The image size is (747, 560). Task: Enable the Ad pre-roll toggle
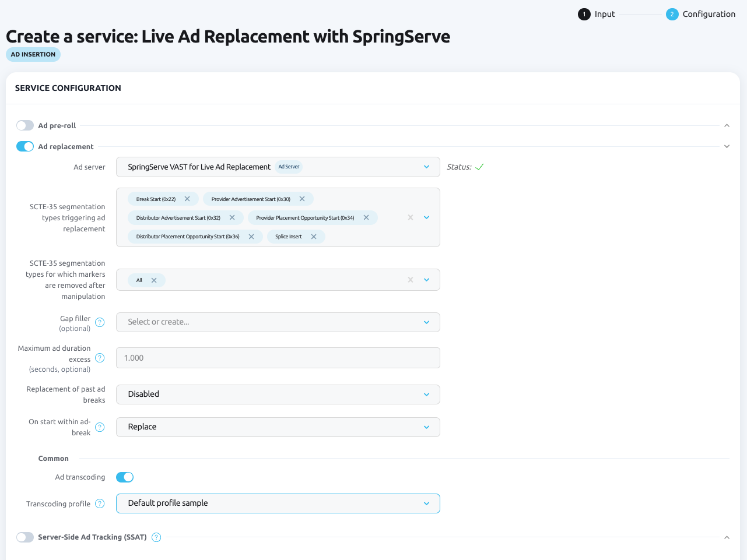pyautogui.click(x=25, y=126)
